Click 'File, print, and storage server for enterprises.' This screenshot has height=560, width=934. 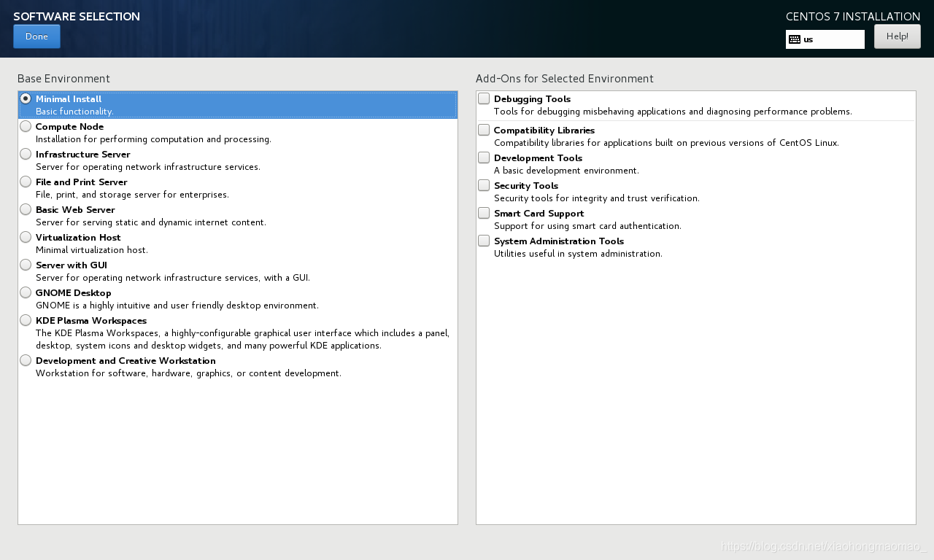click(x=132, y=195)
